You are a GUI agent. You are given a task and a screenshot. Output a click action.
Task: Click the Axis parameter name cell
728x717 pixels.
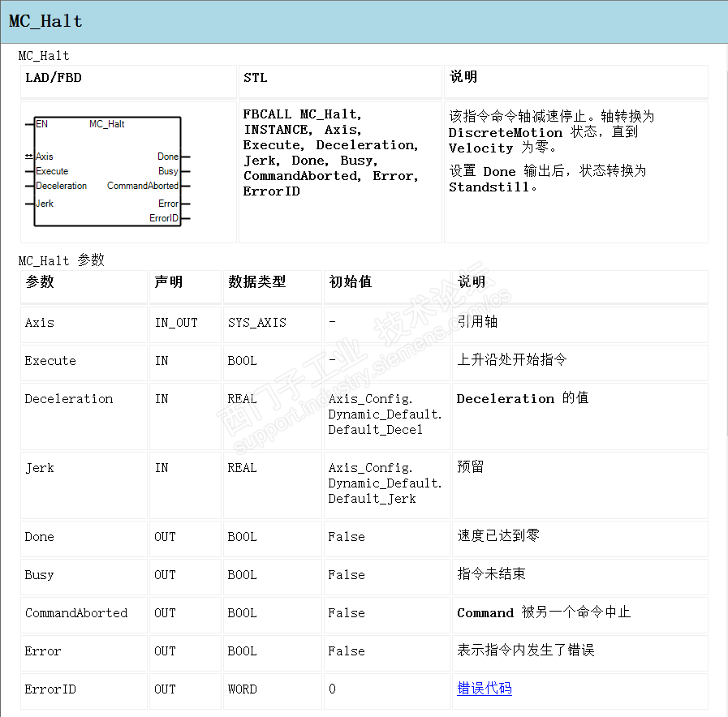(x=84, y=324)
